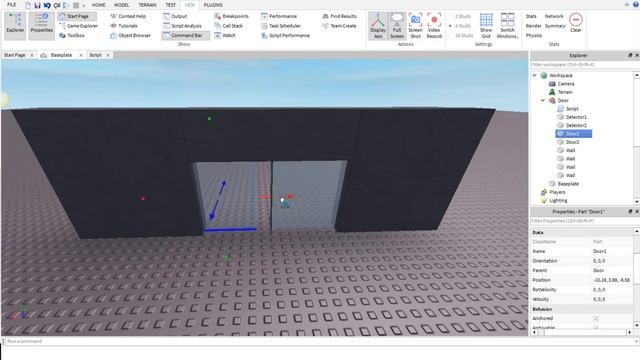The width and height of the screenshot is (640, 360).
Task: Show the Task Scheduler window
Action: point(281,26)
